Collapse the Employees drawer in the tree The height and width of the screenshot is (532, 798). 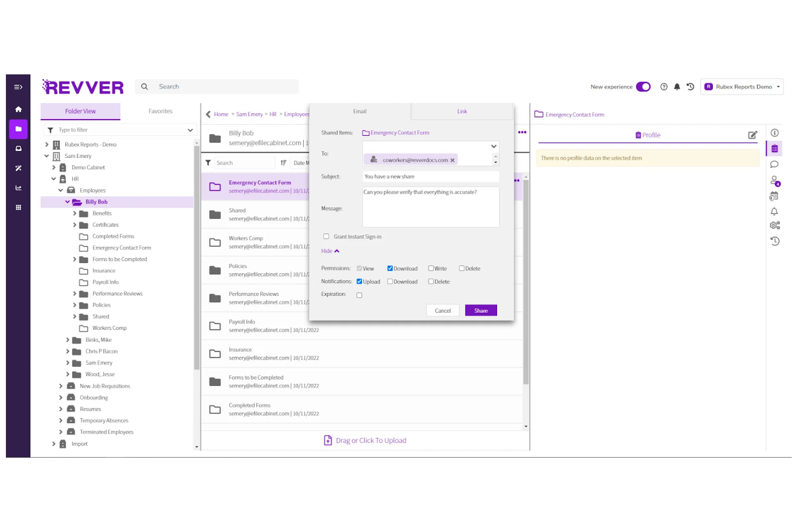[x=61, y=190]
